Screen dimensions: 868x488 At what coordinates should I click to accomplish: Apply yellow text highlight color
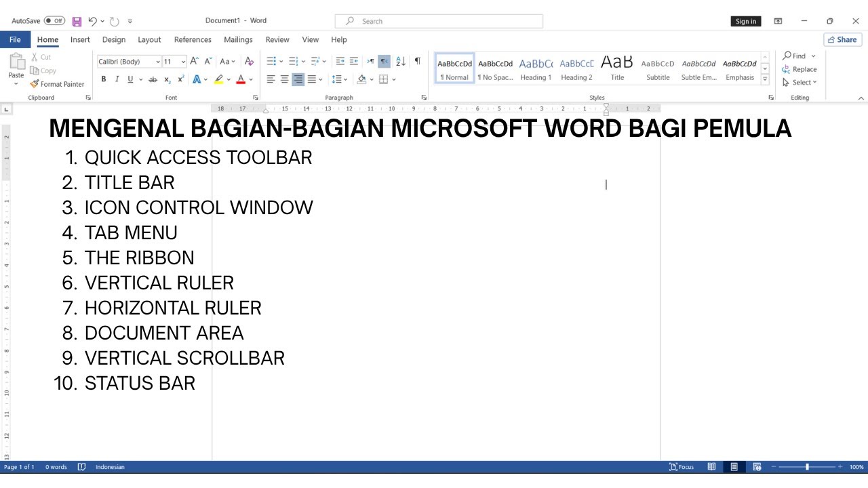[x=218, y=79]
